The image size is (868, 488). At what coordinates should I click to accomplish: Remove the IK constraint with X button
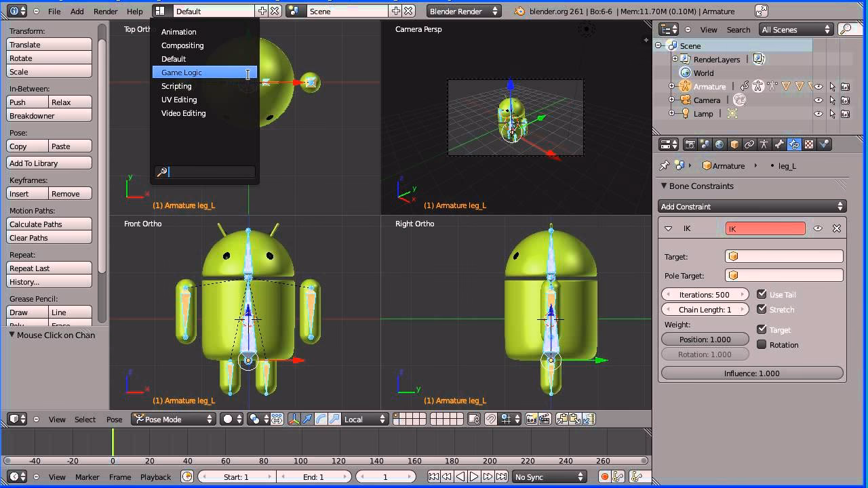click(837, 228)
